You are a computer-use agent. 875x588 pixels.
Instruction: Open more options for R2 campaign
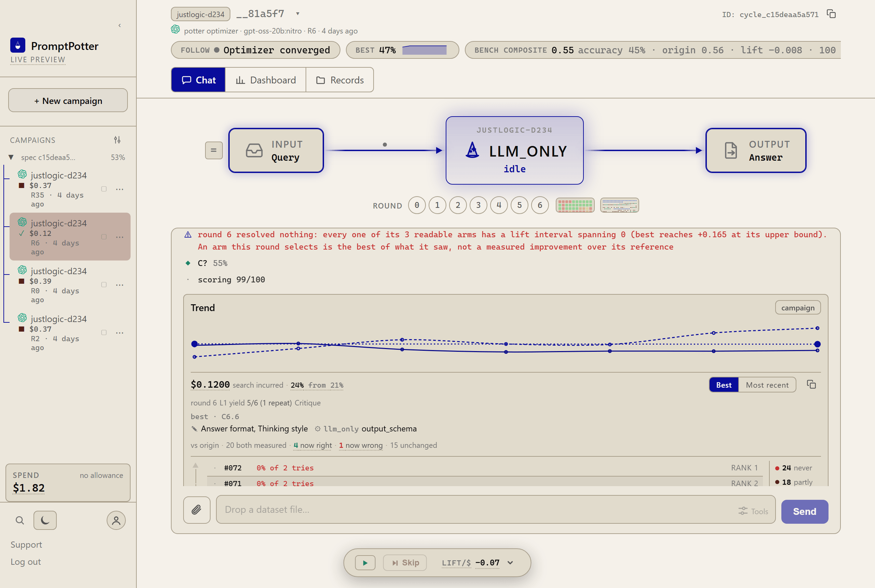tap(120, 332)
